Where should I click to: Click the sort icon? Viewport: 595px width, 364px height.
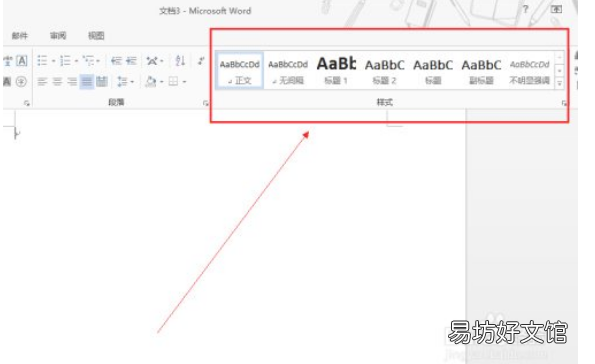coord(180,60)
